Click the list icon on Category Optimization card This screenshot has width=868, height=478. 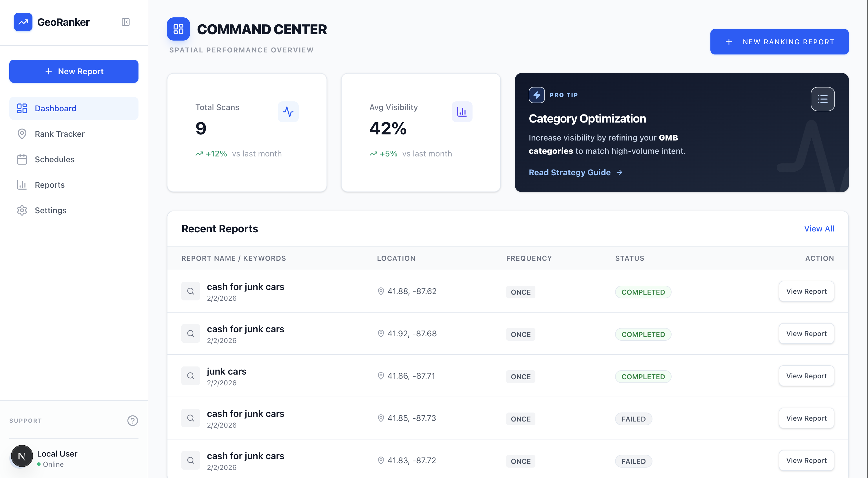823,99
